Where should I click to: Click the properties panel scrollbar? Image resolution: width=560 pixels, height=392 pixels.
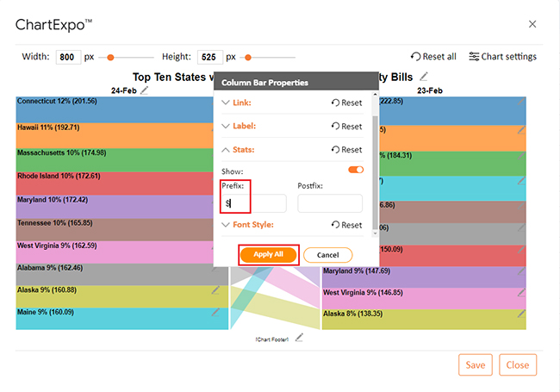tap(375, 171)
